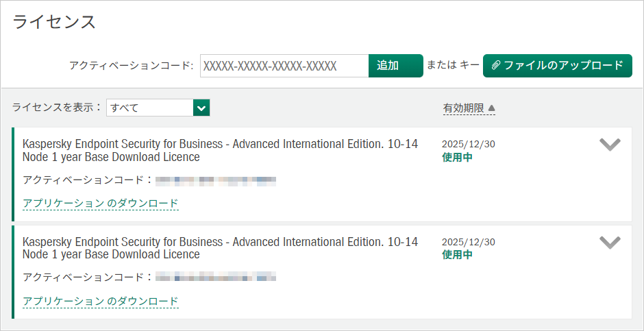Expand the second license card chevron
Screen dimensions: 644x331
click(x=610, y=243)
